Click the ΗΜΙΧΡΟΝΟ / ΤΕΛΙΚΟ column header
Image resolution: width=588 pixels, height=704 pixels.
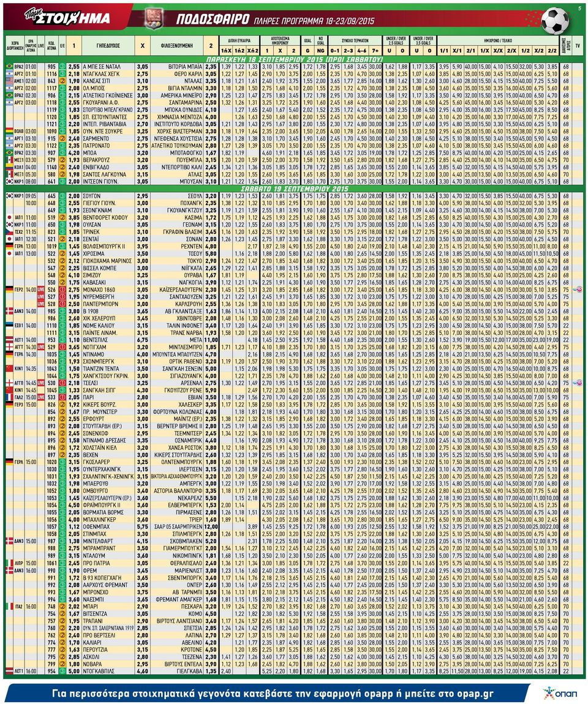point(498,40)
